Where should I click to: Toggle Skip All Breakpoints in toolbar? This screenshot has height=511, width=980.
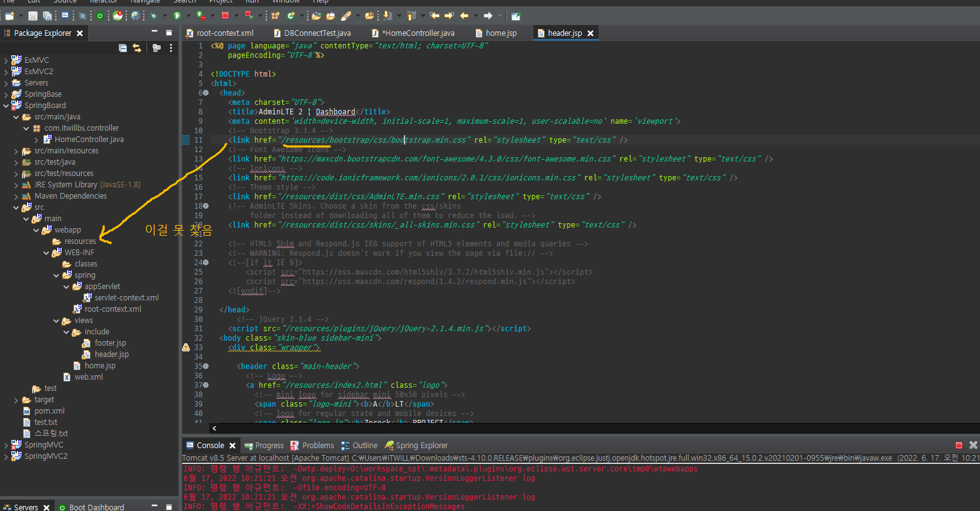[x=82, y=16]
